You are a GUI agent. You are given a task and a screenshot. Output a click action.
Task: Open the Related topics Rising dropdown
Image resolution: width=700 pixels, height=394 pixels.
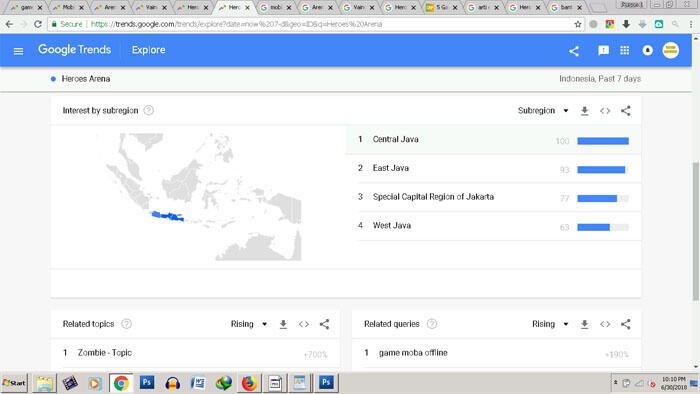249,324
